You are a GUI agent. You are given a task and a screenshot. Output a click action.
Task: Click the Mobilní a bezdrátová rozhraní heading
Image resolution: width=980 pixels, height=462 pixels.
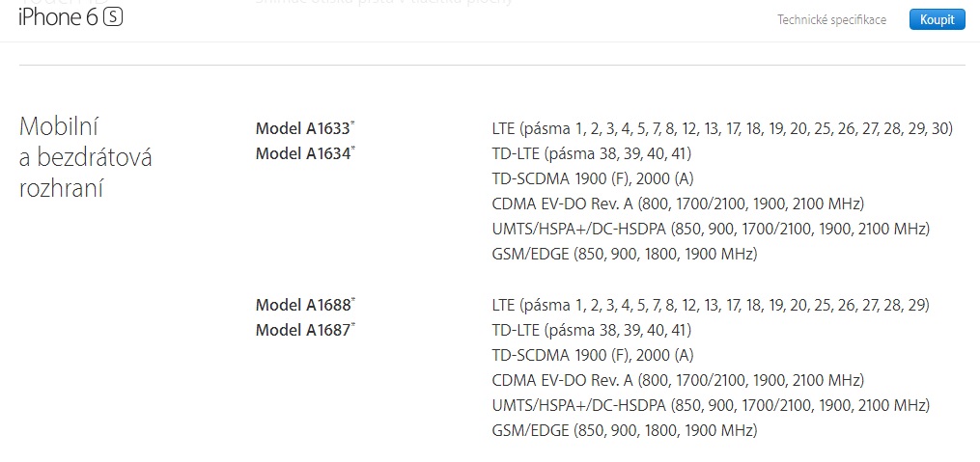tap(86, 157)
